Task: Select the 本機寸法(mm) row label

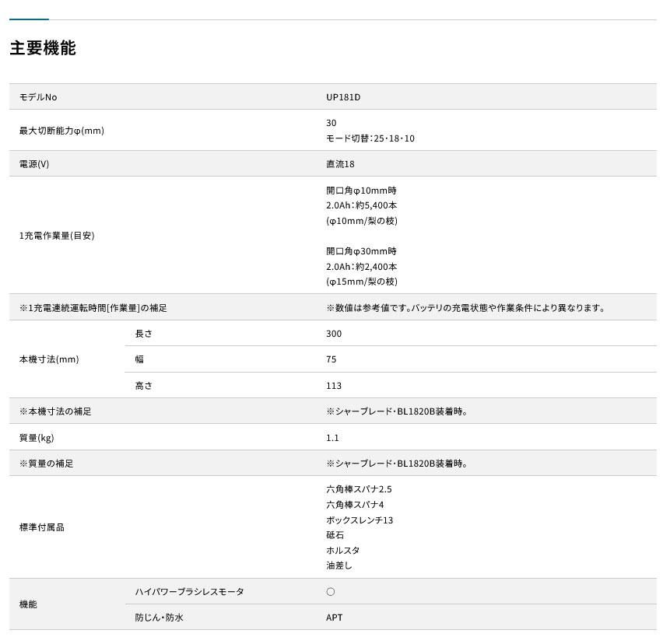Action: 49,359
